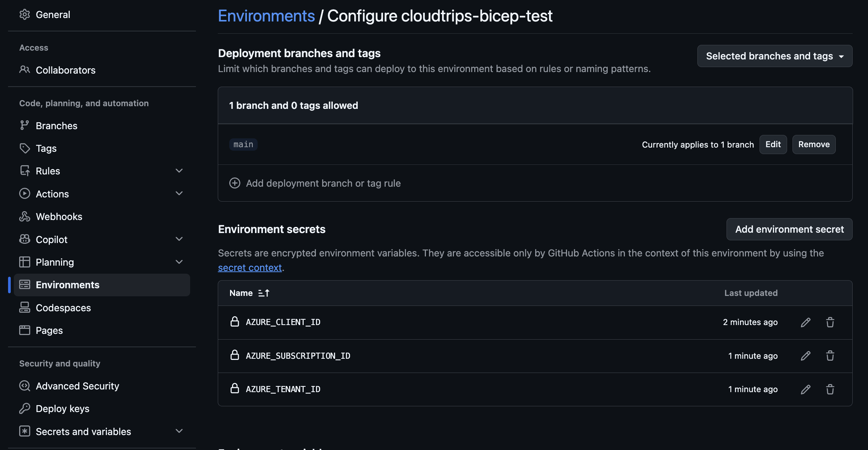
Task: Open Codespaces settings
Action: pyautogui.click(x=102, y=308)
